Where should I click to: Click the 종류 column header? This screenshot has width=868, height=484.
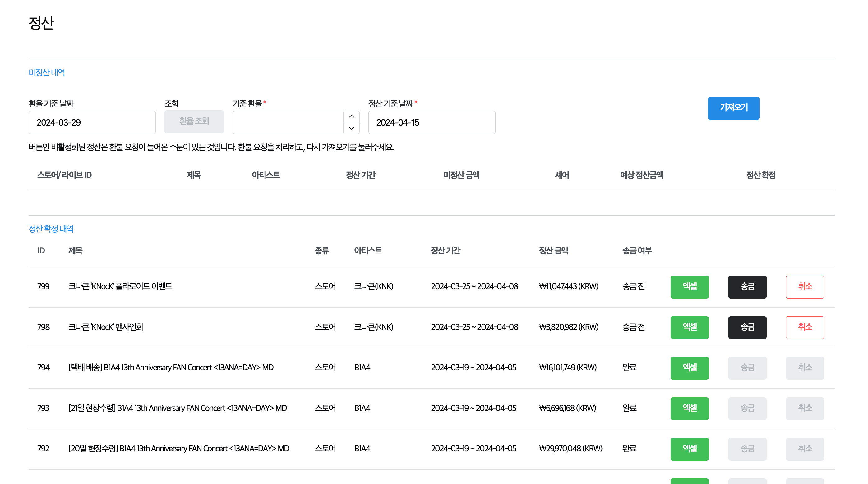point(321,251)
